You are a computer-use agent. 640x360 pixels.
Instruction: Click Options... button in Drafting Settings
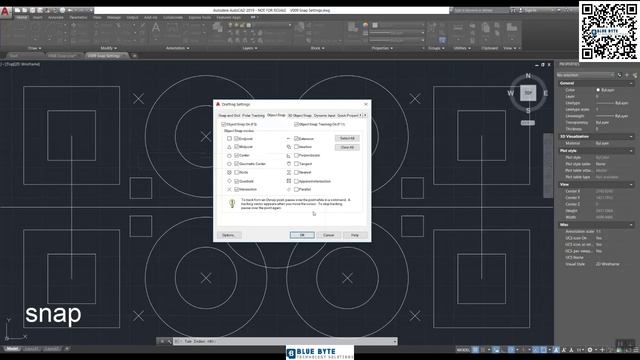[x=229, y=235]
